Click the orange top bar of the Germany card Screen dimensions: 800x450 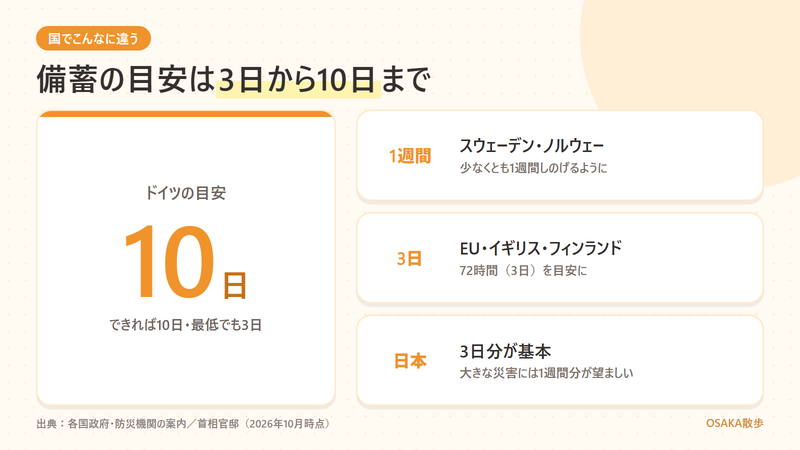186,114
